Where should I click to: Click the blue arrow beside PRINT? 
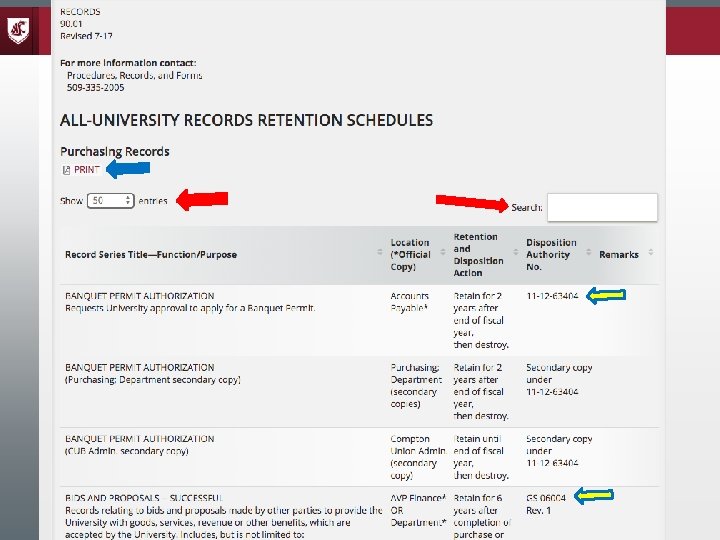128,169
